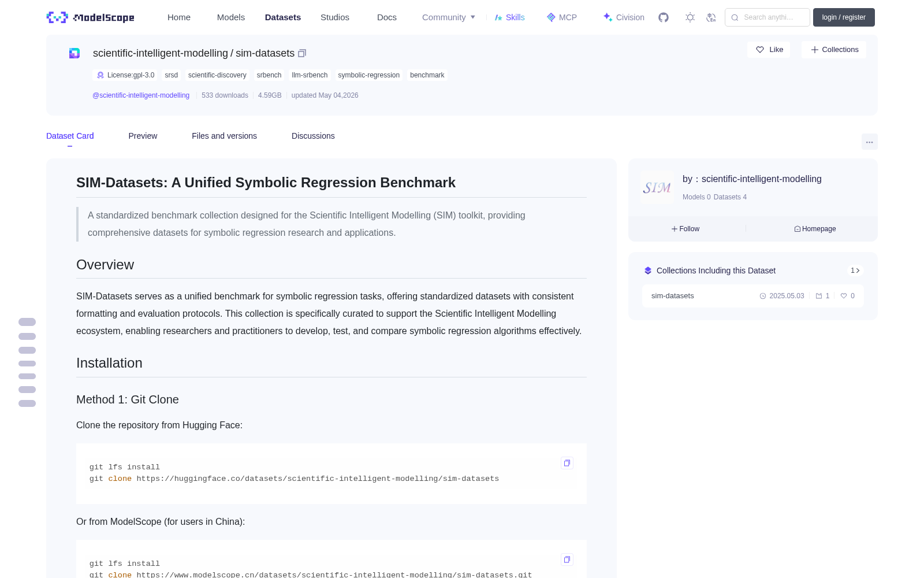The height and width of the screenshot is (578, 924).
Task: Click the plus icon beside Follow
Action: (x=675, y=229)
